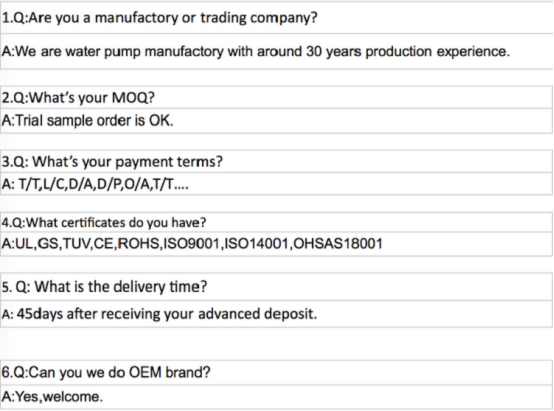Click the manufactory or trading company question
Image resolution: width=554 pixels, height=411 pixels.
tap(276, 18)
